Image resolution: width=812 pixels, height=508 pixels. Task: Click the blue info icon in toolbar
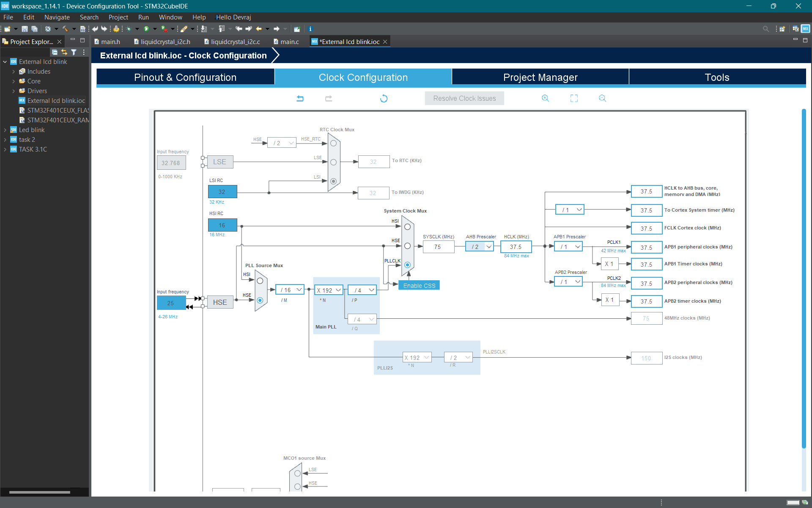coord(310,29)
